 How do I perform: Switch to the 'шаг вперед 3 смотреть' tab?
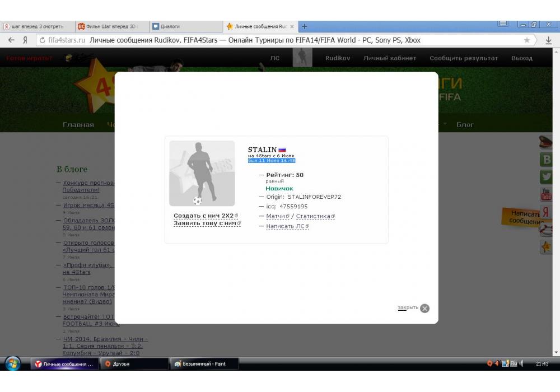38,26
